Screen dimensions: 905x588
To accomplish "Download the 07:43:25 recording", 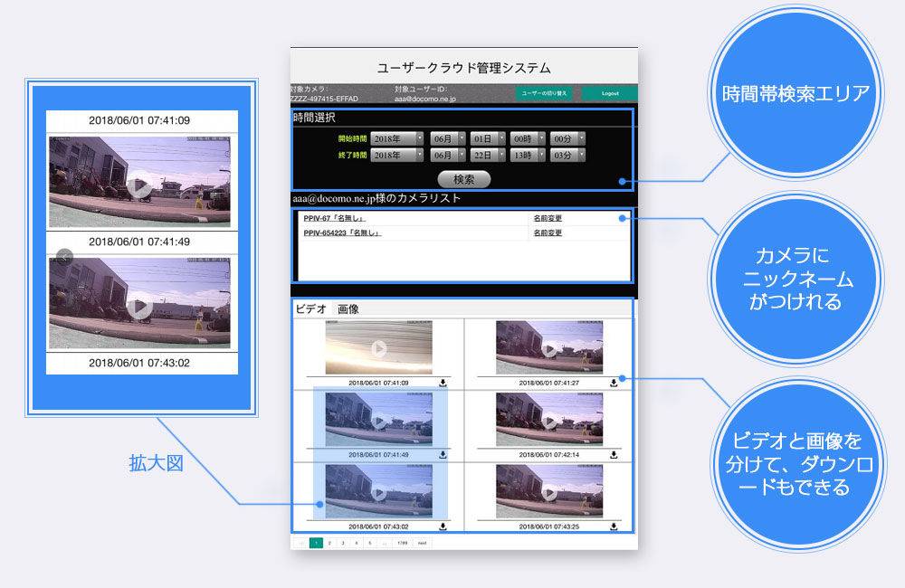I will [614, 526].
